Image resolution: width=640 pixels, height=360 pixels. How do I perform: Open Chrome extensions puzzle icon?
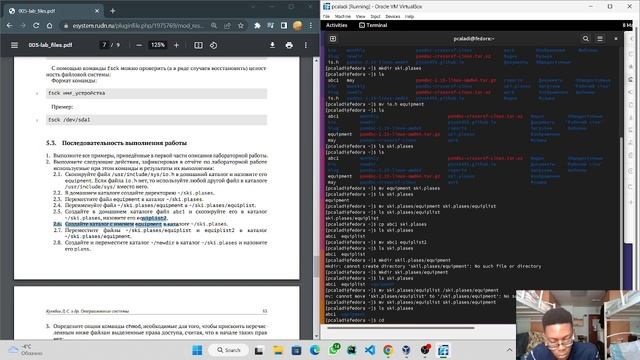point(257,25)
